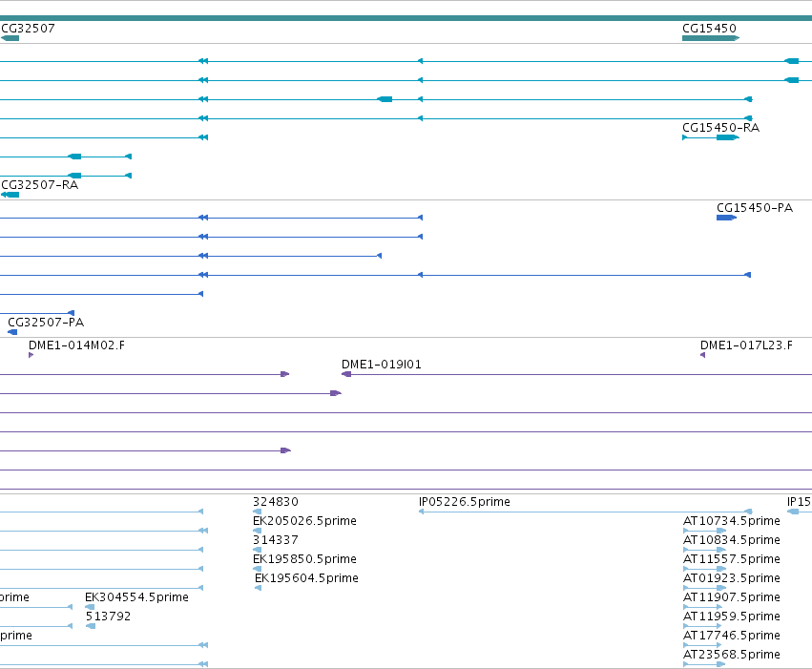Select the CG32507-PA protein label
This screenshot has width=812, height=669.
point(46,323)
